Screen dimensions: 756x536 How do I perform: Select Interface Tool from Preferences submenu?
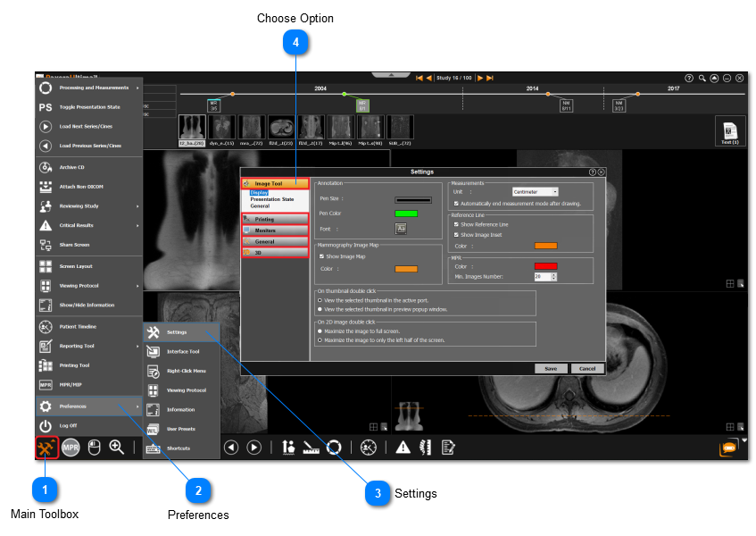(x=182, y=351)
